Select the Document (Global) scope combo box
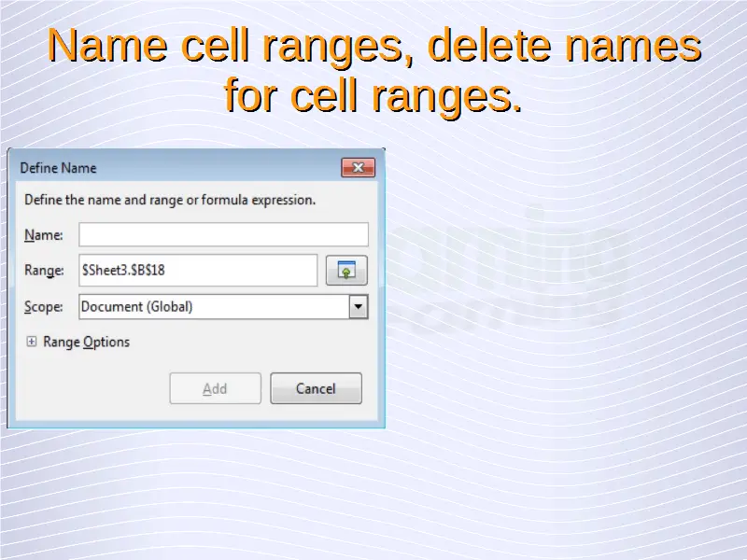 (x=213, y=306)
